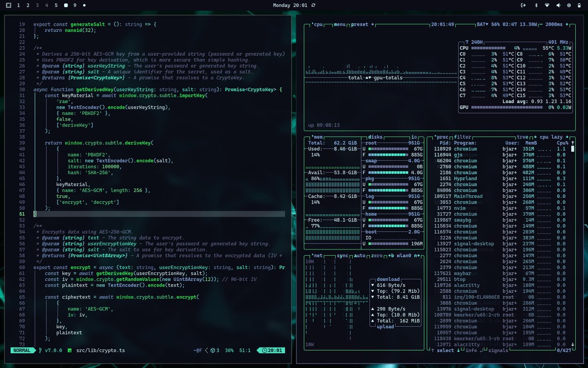Click the volume speaker tray icon
The image size is (588, 368).
559,5
